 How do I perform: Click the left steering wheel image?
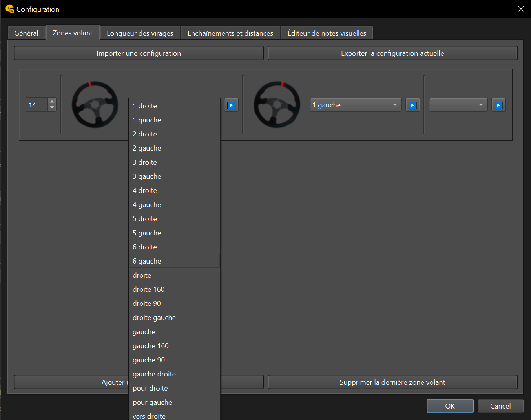coord(95,105)
